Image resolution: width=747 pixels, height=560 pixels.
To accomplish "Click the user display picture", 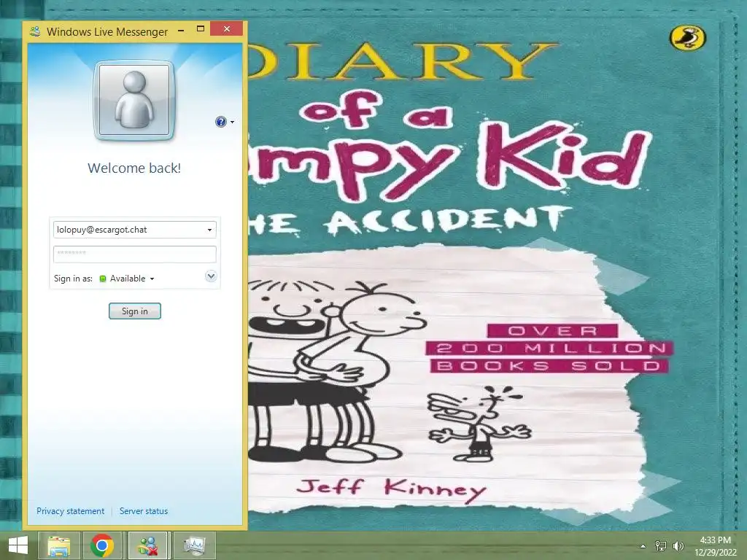I will click(x=134, y=101).
